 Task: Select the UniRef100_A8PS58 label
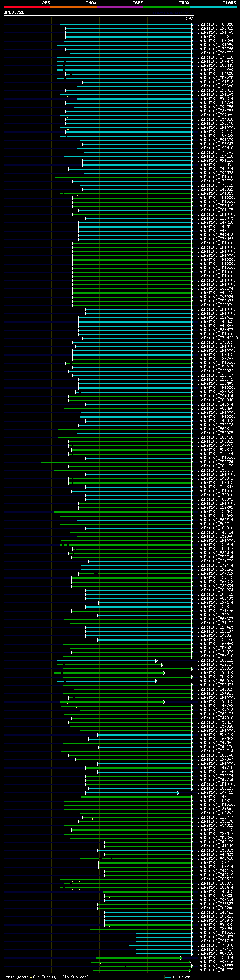(x=215, y=954)
